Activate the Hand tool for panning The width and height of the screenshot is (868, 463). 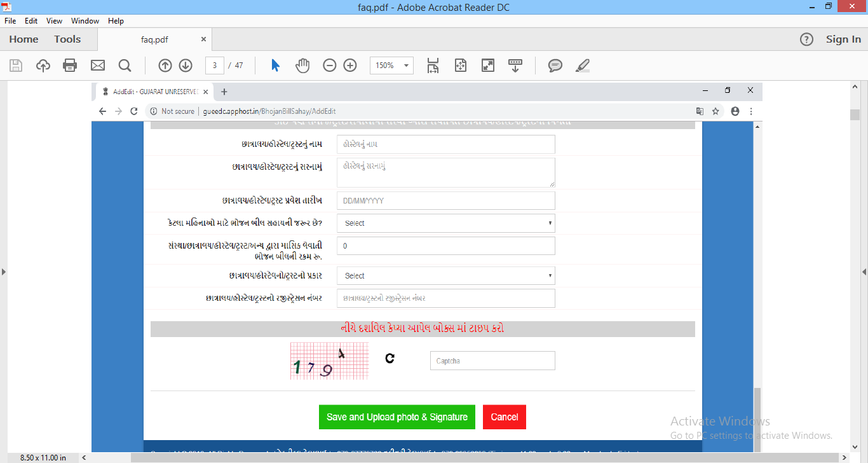(x=302, y=65)
